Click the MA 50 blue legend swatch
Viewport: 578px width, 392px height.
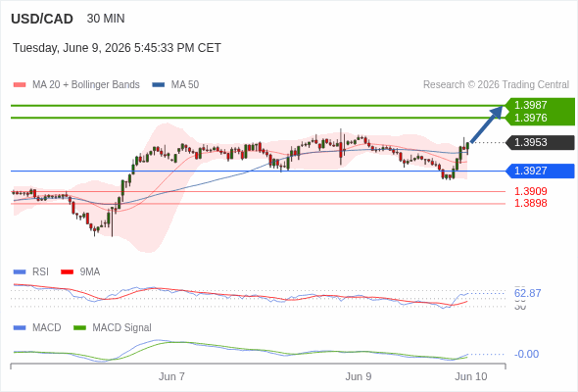tap(159, 85)
